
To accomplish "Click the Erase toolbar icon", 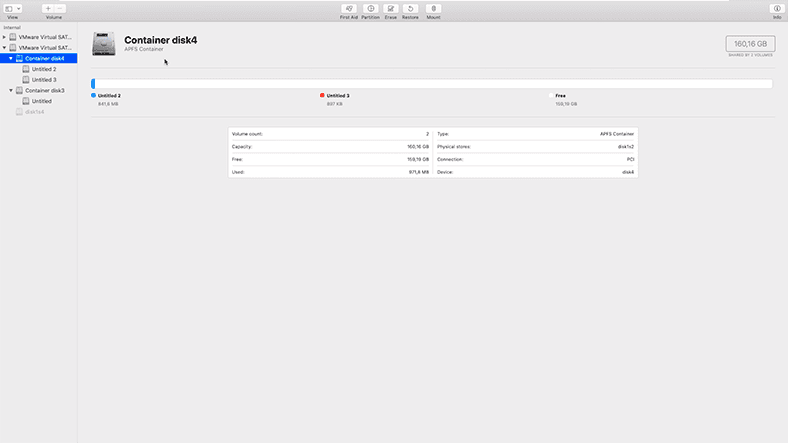I will (x=390, y=9).
